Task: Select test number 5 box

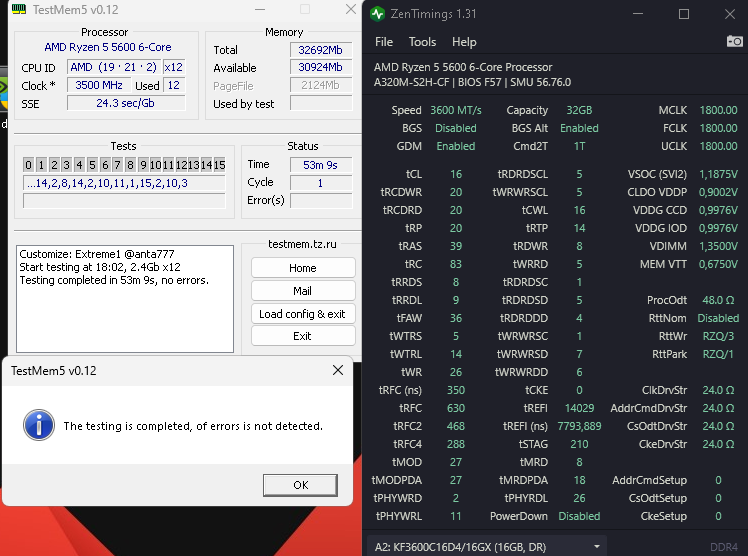Action: click(92, 165)
